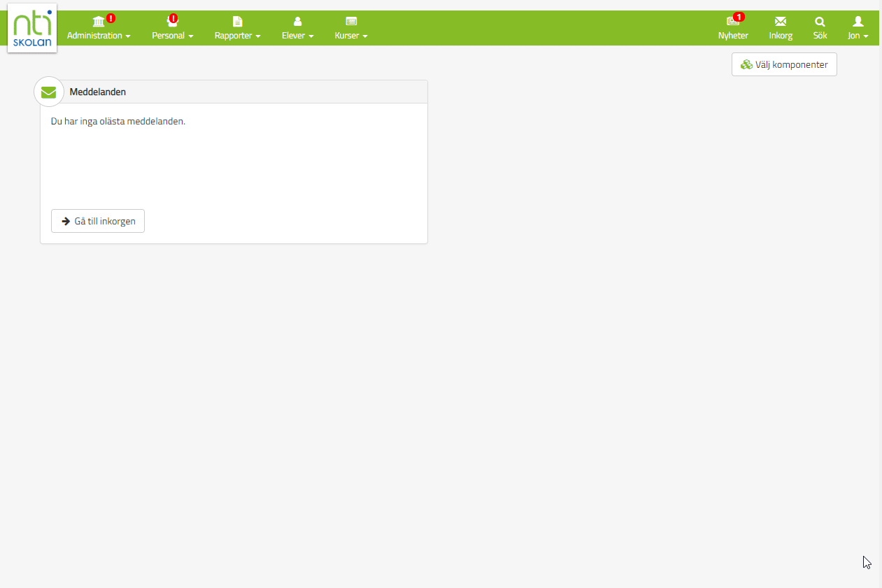This screenshot has width=882, height=588.
Task: Click the Personal staff icon
Action: (171, 22)
